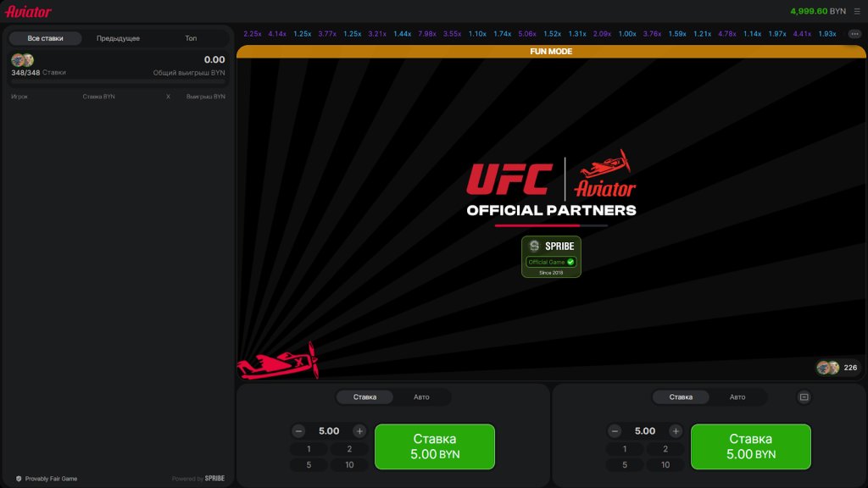Image resolution: width=868 pixels, height=488 pixels.
Task: Click the player avatars showing 226 online
Action: point(828,368)
